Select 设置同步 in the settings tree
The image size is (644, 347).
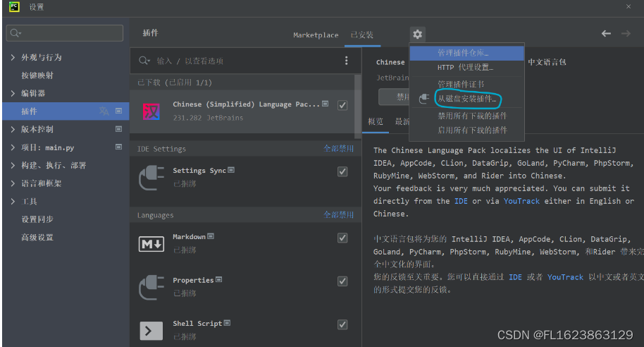point(37,219)
